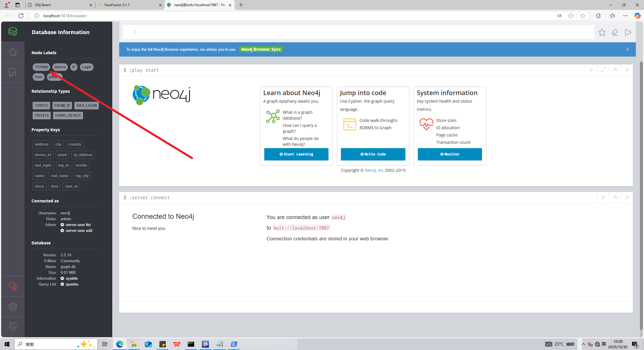Collapse the :server connect frame

(x=615, y=197)
